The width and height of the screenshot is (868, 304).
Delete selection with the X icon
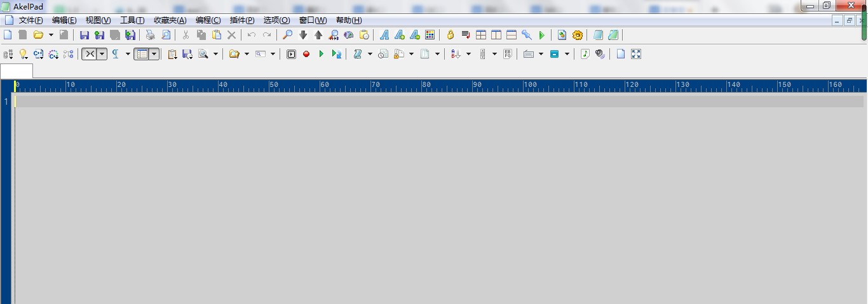[x=231, y=35]
